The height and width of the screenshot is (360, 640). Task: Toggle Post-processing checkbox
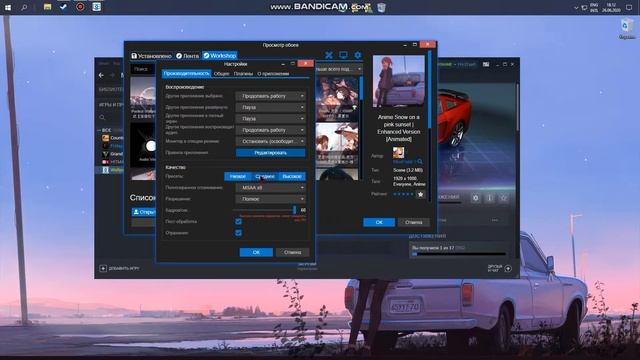pos(238,222)
